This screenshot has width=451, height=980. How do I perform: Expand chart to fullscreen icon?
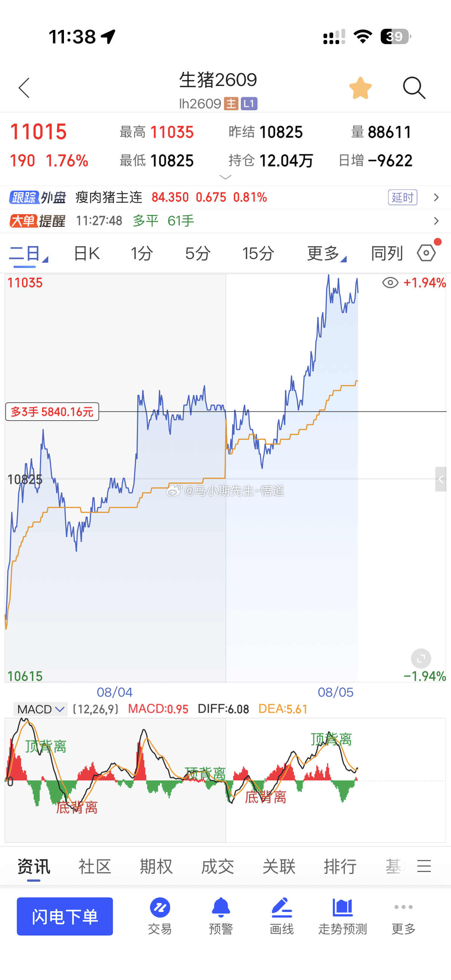421,659
